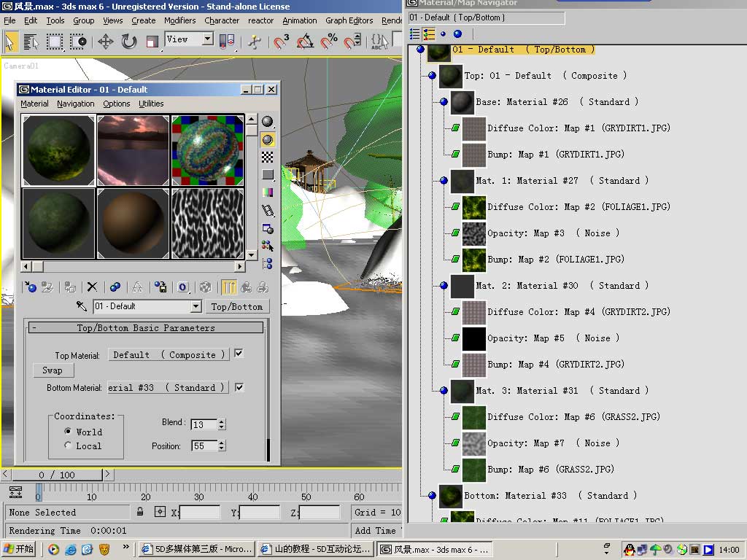Toggle 3D Snaps magnet icon
The width and height of the screenshot is (747, 560).
tap(281, 42)
